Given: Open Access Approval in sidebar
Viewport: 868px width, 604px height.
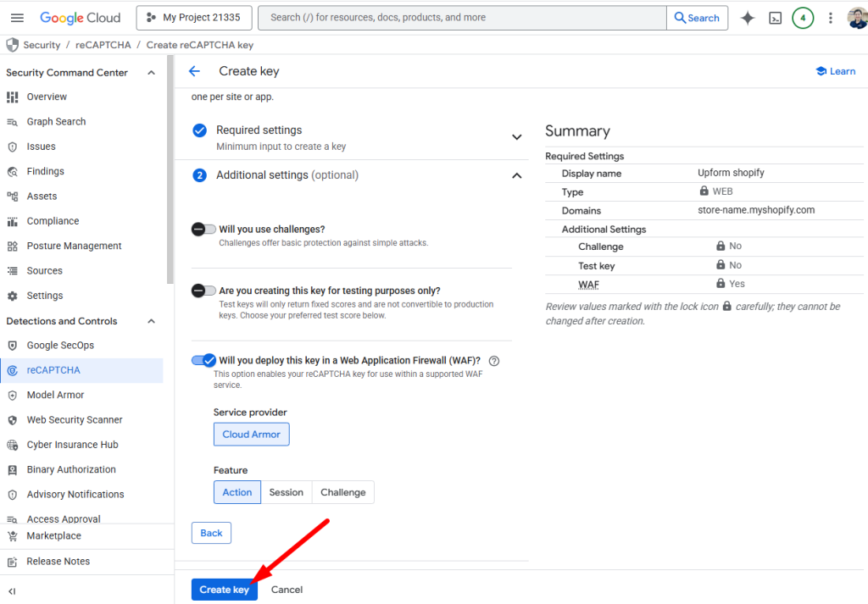Looking at the screenshot, I should tap(64, 518).
